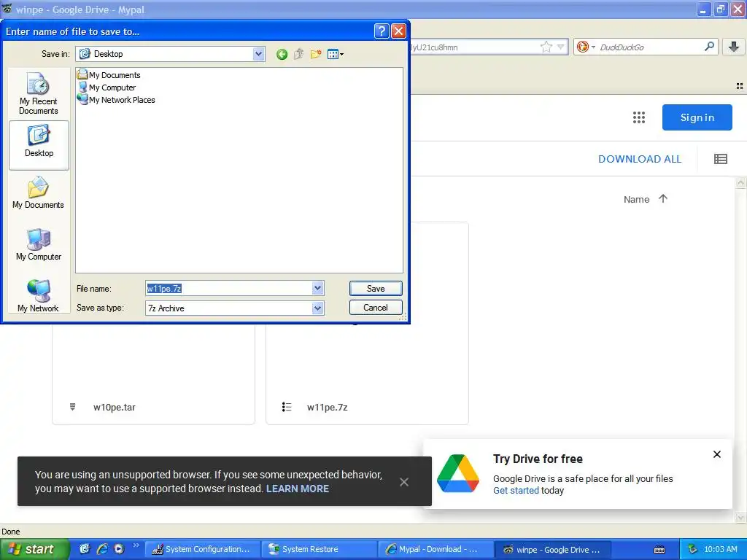747x560 pixels.
Task: Select My Computer in file list
Action: (x=107, y=87)
